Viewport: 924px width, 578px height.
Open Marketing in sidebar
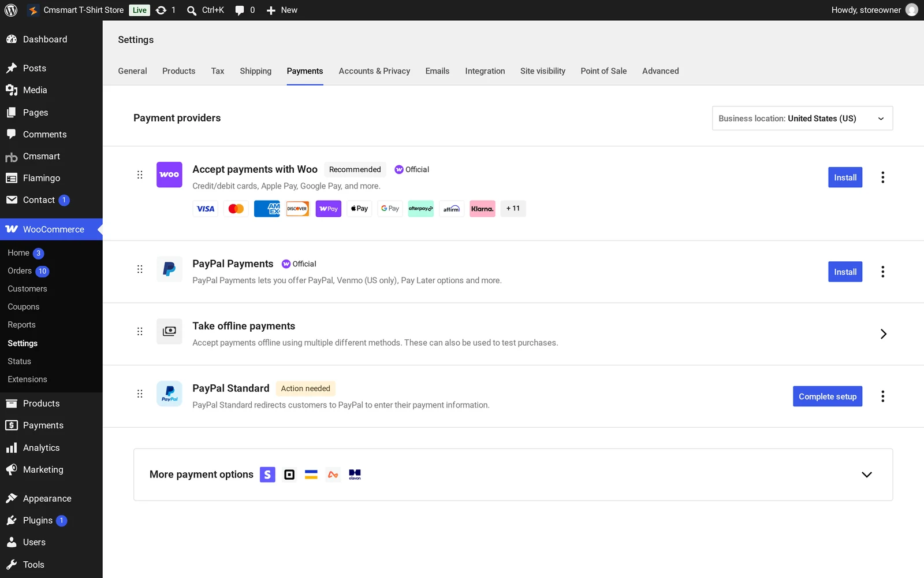pos(51,470)
